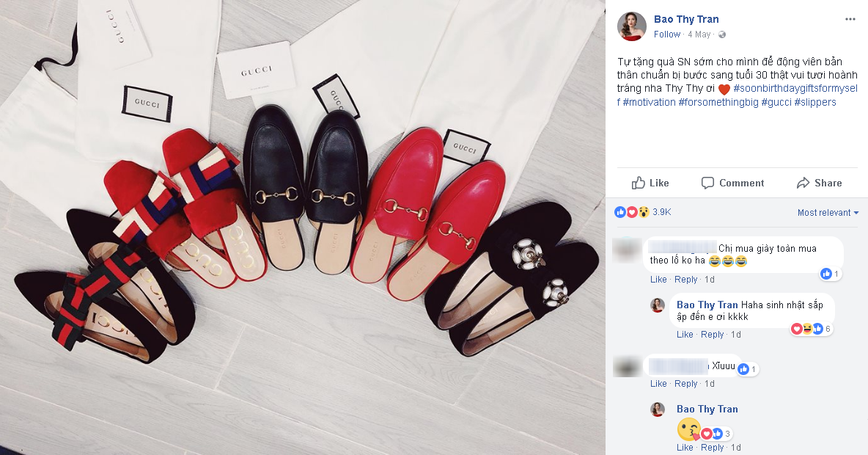Click the public globe privacy icon

coord(722,34)
